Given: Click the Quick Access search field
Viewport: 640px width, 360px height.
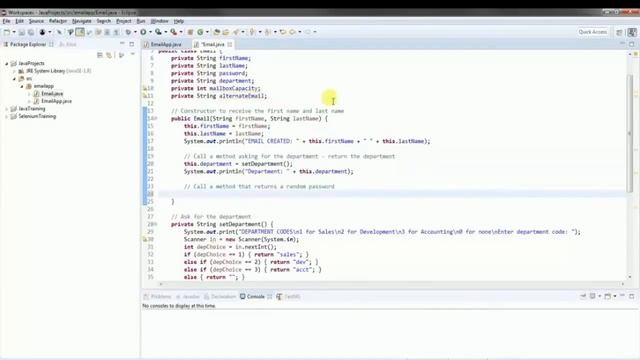Looking at the screenshot, I should coord(593,32).
